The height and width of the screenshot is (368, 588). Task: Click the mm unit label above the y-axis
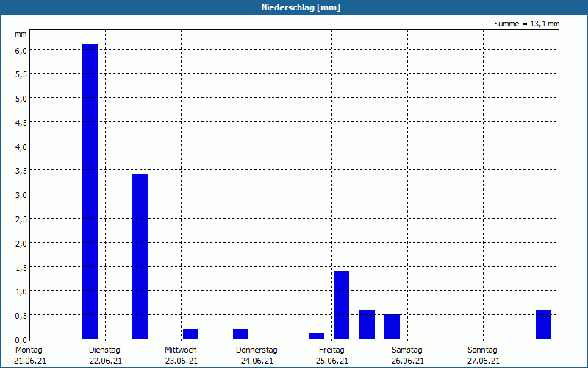21,35
